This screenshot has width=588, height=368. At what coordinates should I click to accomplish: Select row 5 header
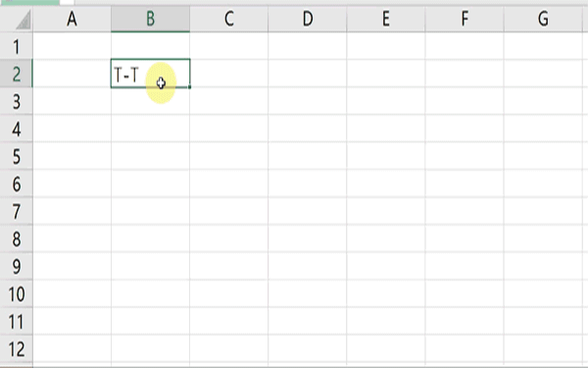[x=16, y=156]
